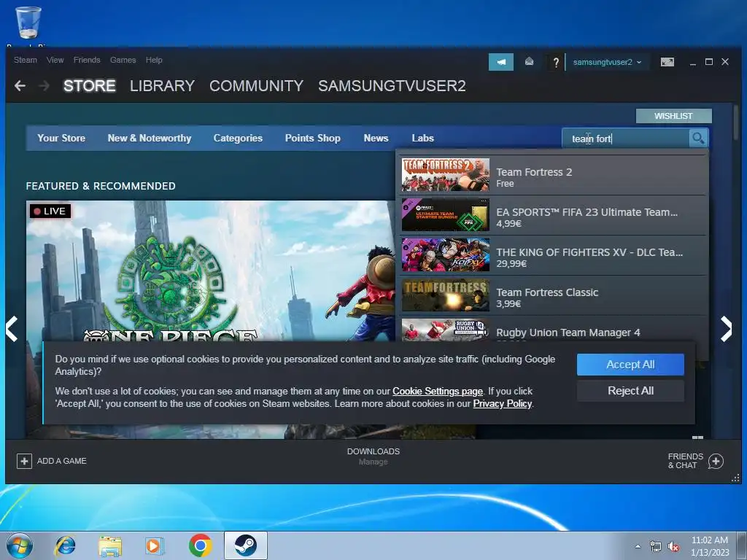Screen dimensions: 747x560
Task: Open New & Noteworthy tab
Action: (x=150, y=138)
